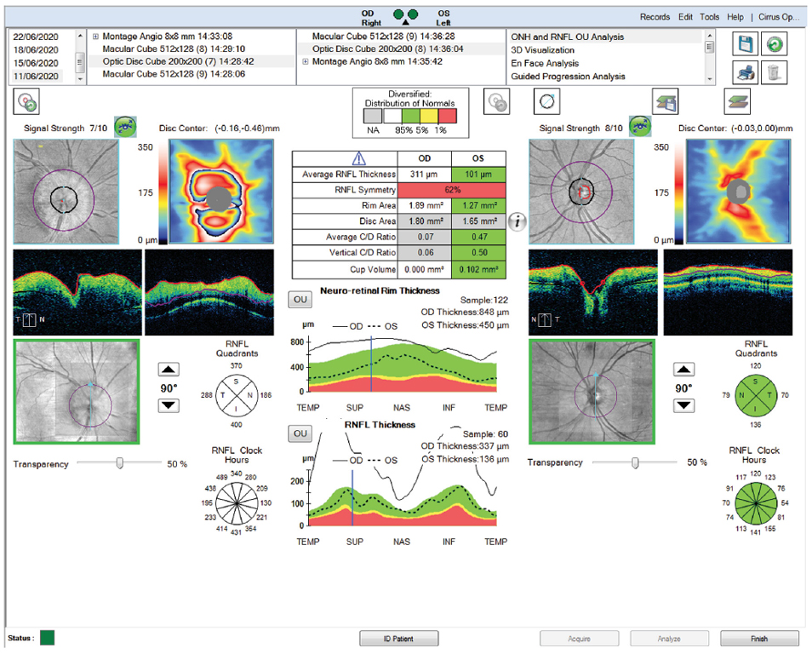
Task: Click the info icon beside the data table
Action: pyautogui.click(x=517, y=222)
